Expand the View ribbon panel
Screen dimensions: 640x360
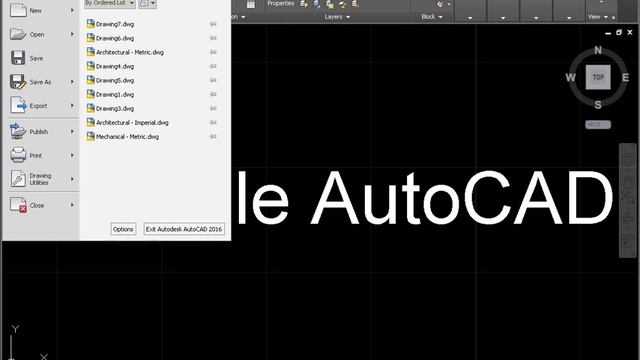[598, 17]
